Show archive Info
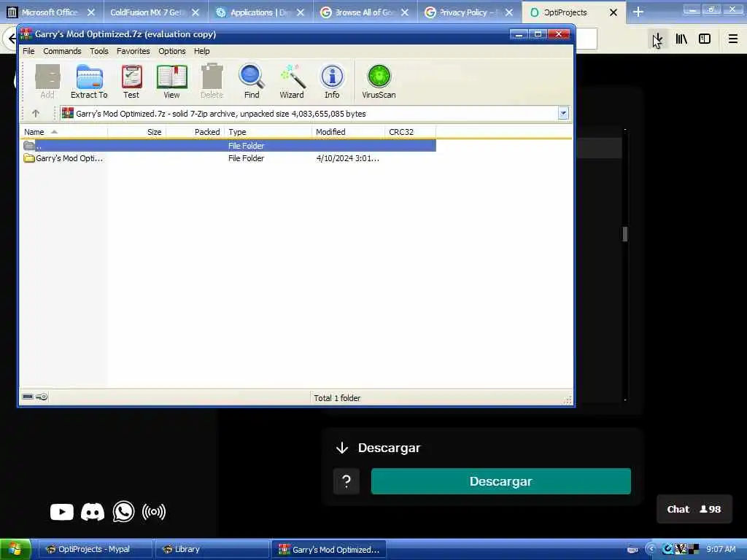747x560 pixels. [x=332, y=81]
